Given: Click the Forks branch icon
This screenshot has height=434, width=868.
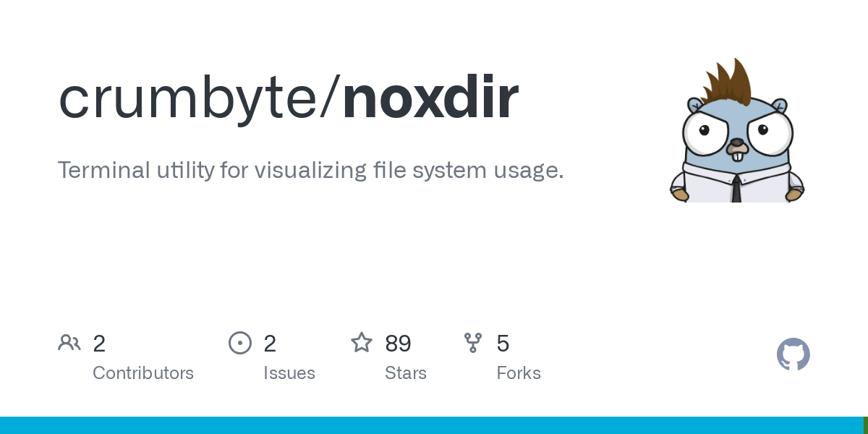Looking at the screenshot, I should (473, 343).
